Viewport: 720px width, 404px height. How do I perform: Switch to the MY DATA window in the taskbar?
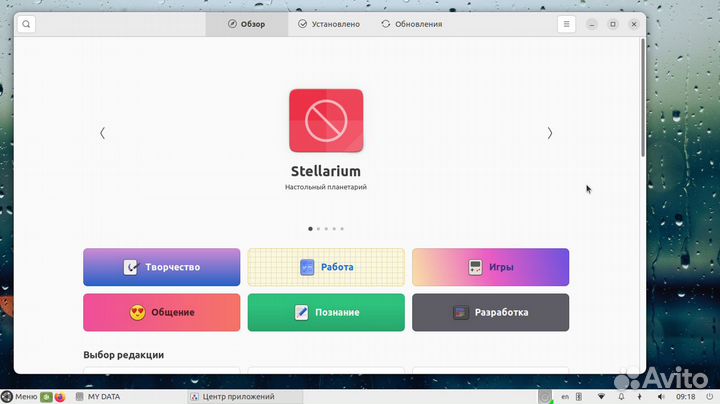(98, 397)
